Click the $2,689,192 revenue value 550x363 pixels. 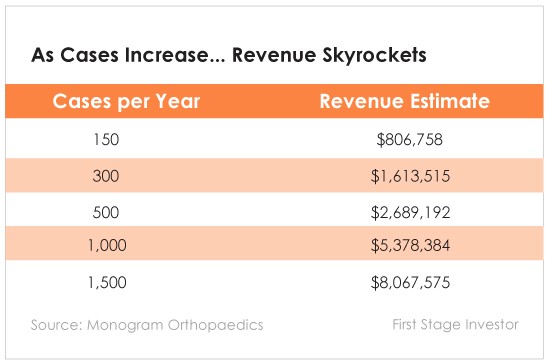410,213
